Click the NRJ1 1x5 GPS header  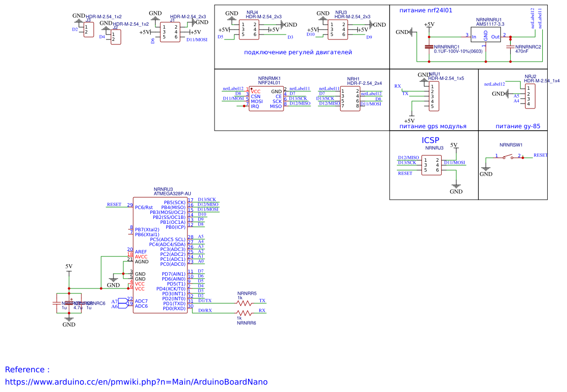pyautogui.click(x=432, y=96)
